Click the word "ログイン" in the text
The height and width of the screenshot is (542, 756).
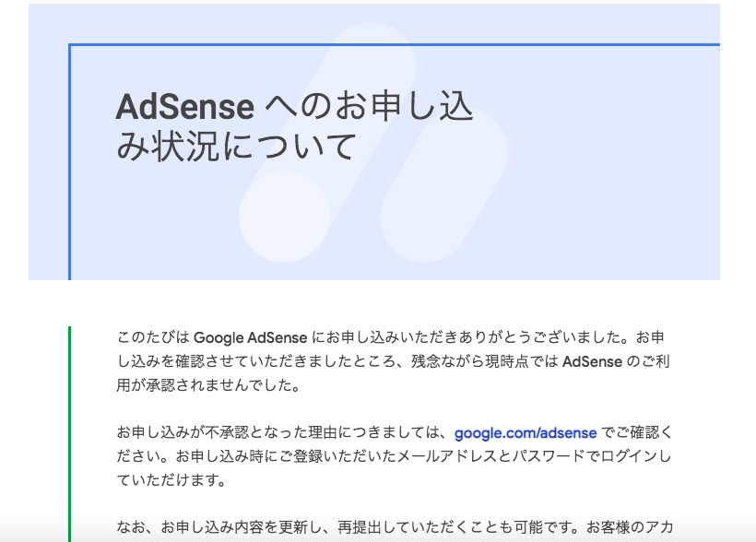click(630, 456)
